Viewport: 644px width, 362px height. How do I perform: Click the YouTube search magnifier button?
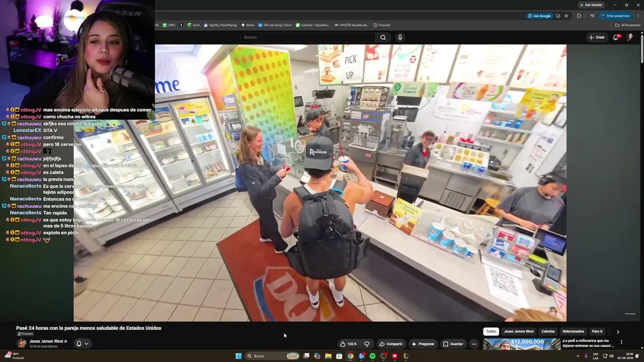383,37
